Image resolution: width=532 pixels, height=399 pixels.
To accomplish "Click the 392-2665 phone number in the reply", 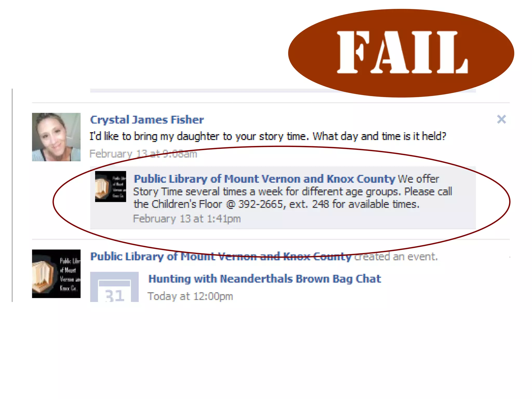I will click(x=261, y=204).
